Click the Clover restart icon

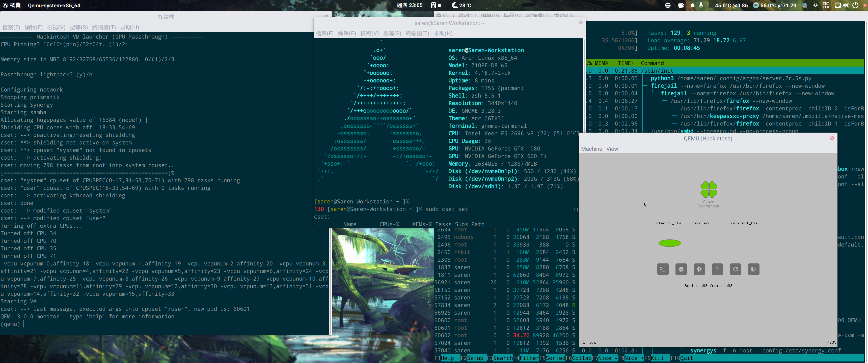pyautogui.click(x=736, y=269)
